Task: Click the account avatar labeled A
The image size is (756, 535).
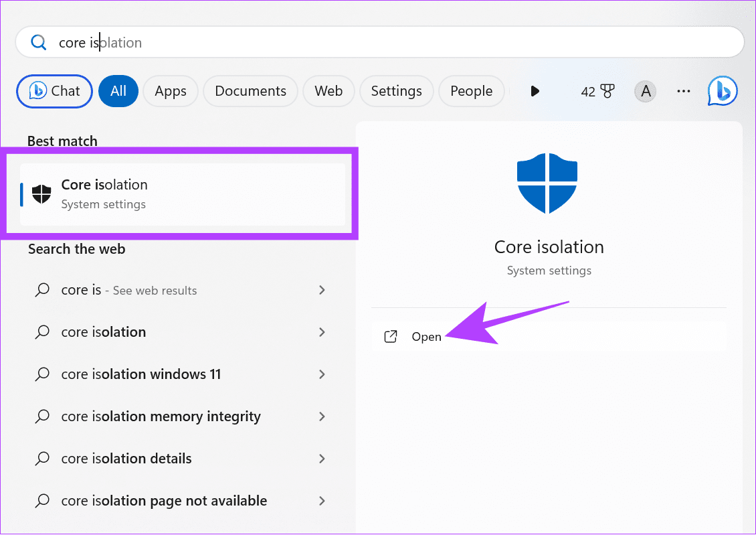Action: coord(646,91)
